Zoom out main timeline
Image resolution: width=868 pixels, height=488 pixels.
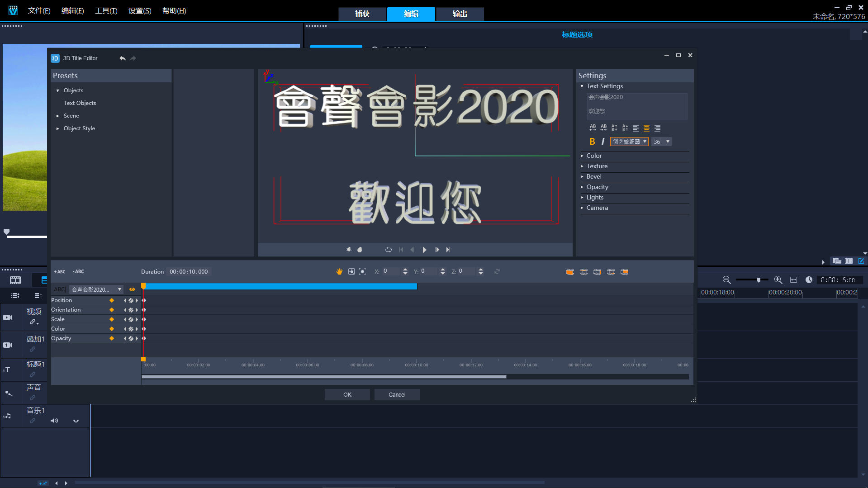click(x=726, y=280)
